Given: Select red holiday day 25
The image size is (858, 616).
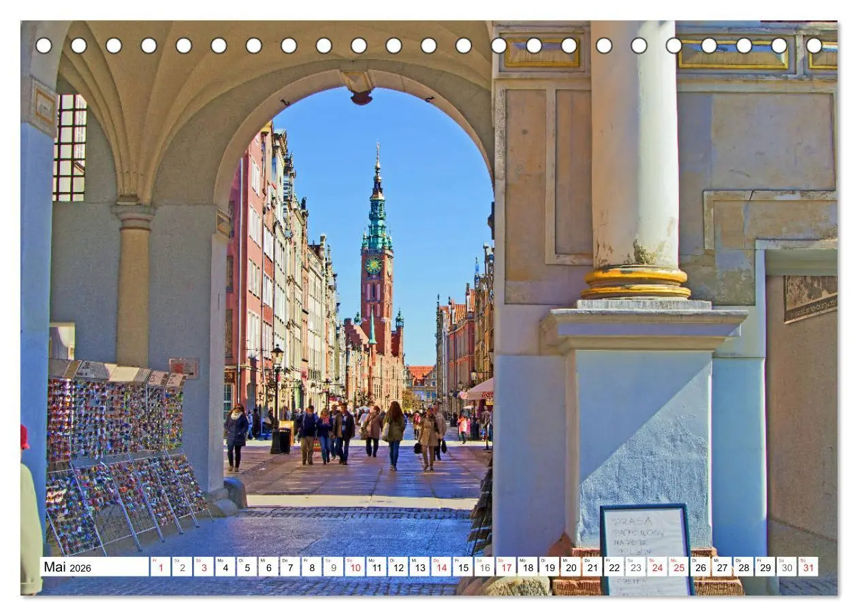Looking at the screenshot, I should coord(679,567).
